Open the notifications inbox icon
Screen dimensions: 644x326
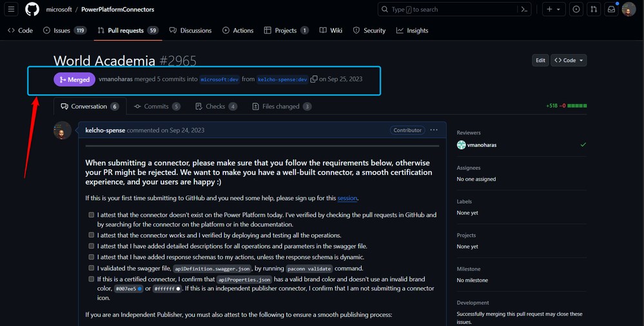click(611, 9)
